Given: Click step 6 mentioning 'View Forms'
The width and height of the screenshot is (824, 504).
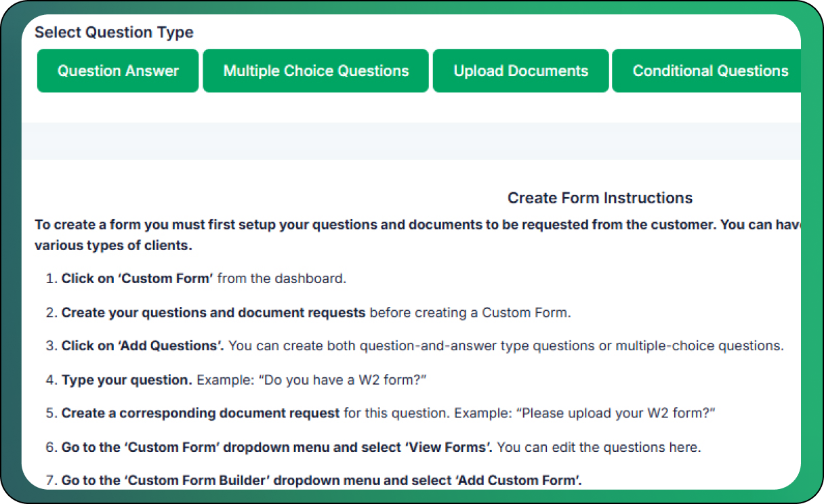Looking at the screenshot, I should pyautogui.click(x=278, y=447).
